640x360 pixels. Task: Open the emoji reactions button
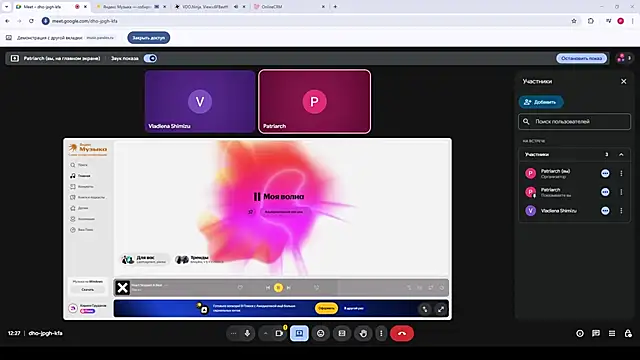[320, 333]
